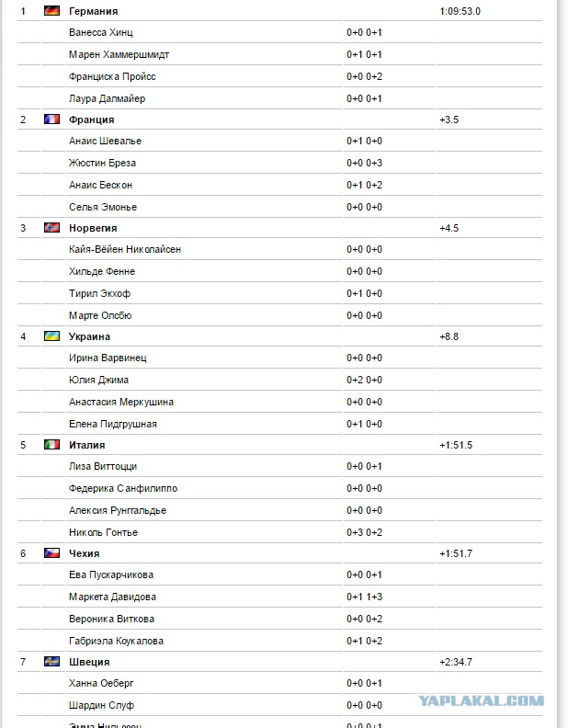Click Ukraine's time gap +8.8

449,336
